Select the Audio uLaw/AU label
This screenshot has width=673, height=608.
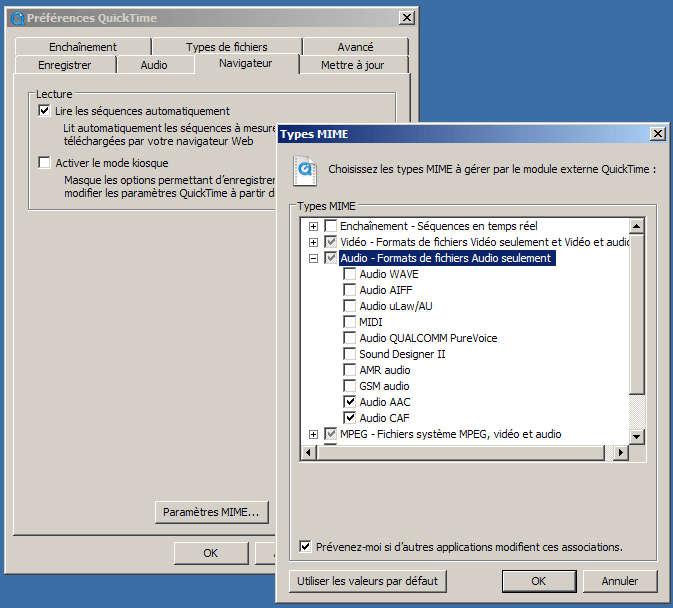pyautogui.click(x=396, y=306)
